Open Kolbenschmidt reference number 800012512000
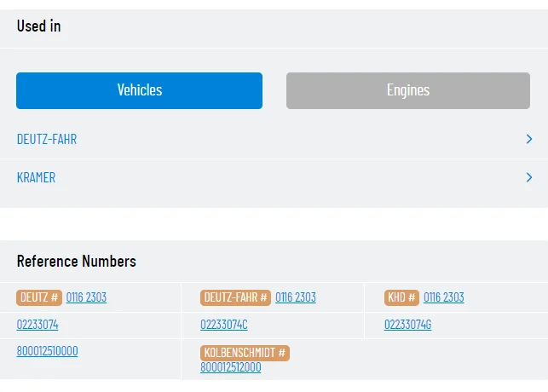The height and width of the screenshot is (392, 548). [x=231, y=367]
